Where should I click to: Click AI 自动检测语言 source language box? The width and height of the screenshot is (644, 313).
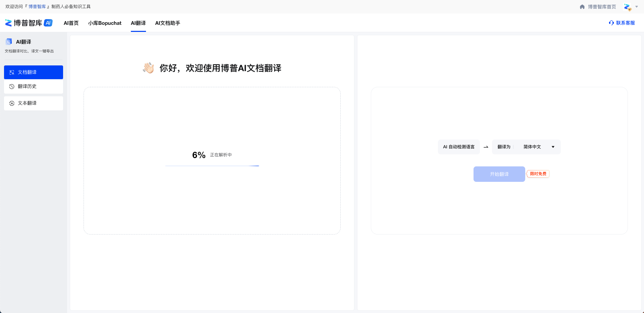[x=459, y=147]
